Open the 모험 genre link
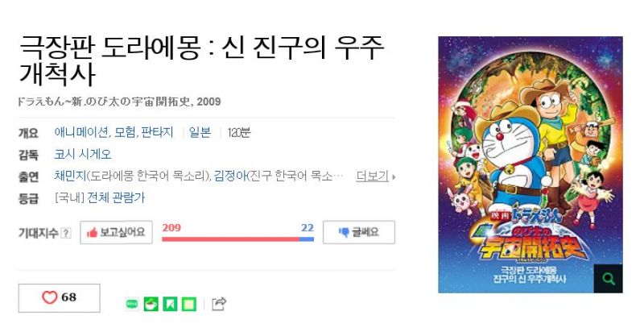Image resolution: width=644 pixels, height=328 pixels. 126,132
